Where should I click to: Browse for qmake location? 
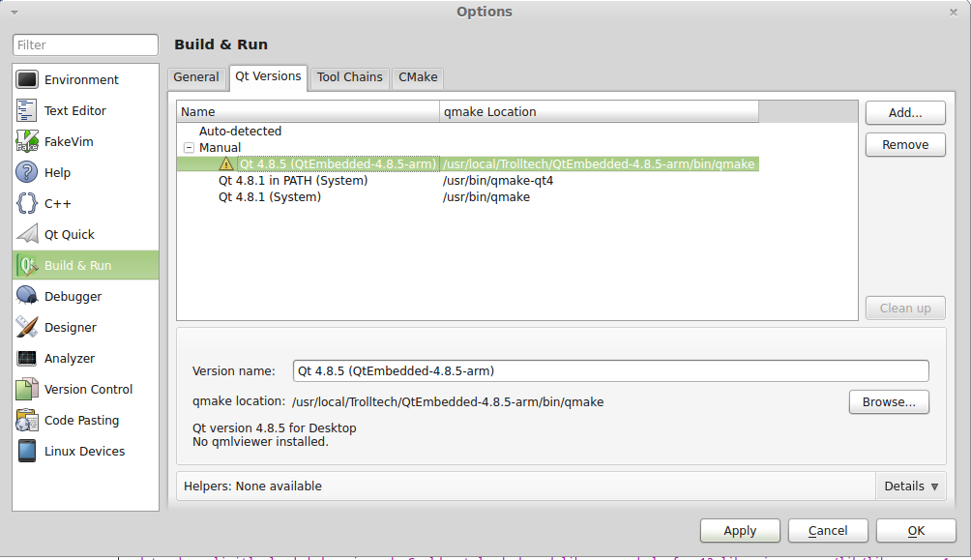coord(889,402)
